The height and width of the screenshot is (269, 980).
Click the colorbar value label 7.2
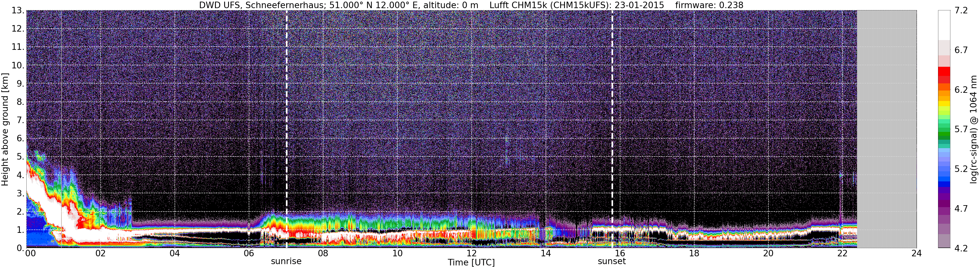(961, 11)
